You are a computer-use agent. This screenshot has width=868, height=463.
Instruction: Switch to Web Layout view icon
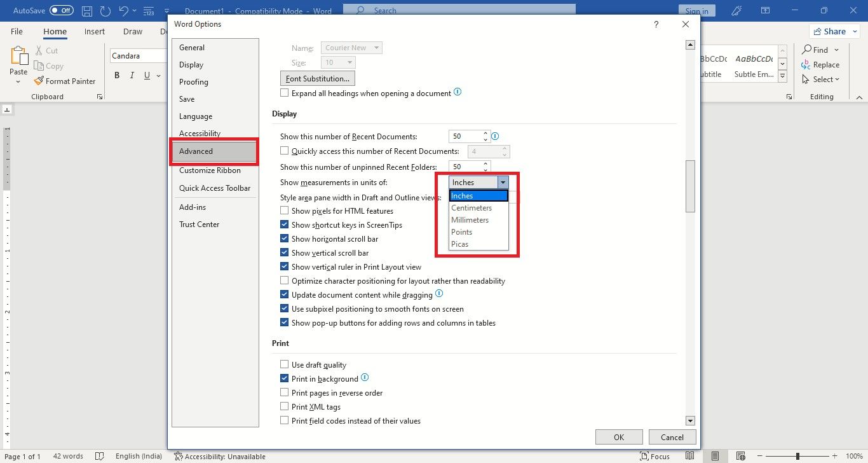(740, 456)
